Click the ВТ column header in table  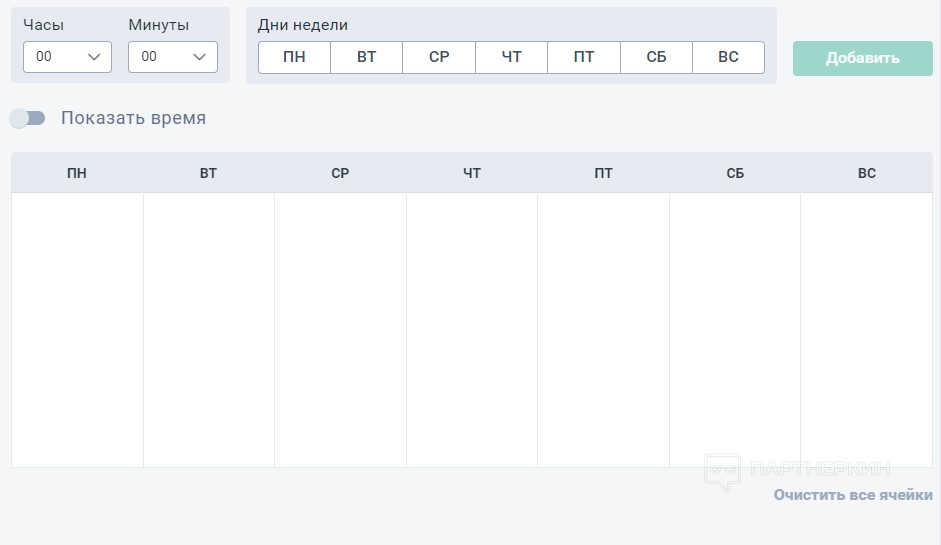[x=208, y=173]
